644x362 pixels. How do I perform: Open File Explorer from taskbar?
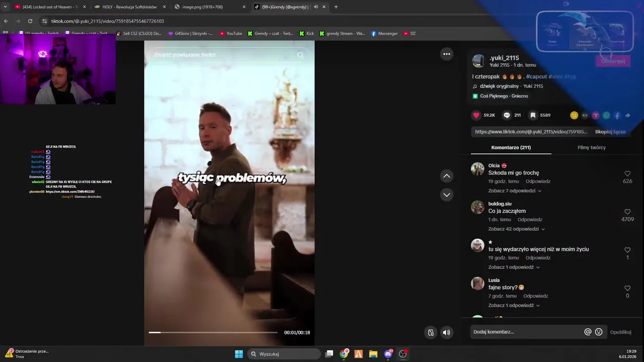(373, 354)
